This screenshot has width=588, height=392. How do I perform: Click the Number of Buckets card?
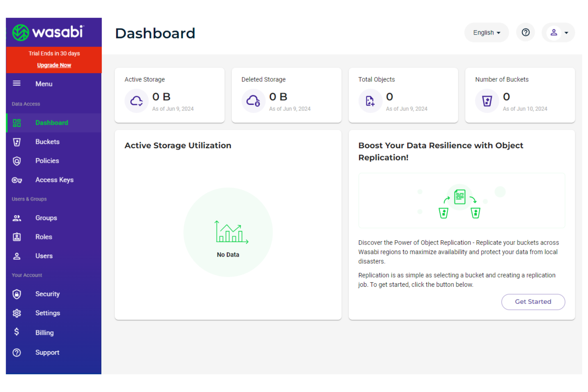[x=520, y=95]
